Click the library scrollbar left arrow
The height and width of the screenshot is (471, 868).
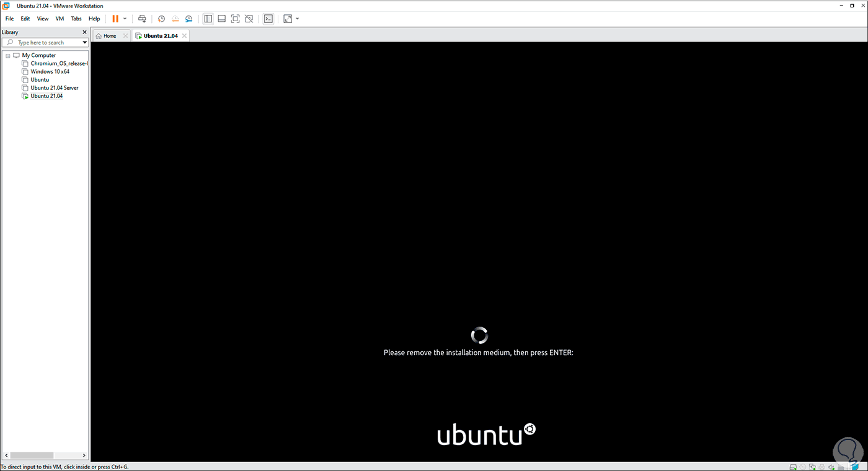point(6,456)
